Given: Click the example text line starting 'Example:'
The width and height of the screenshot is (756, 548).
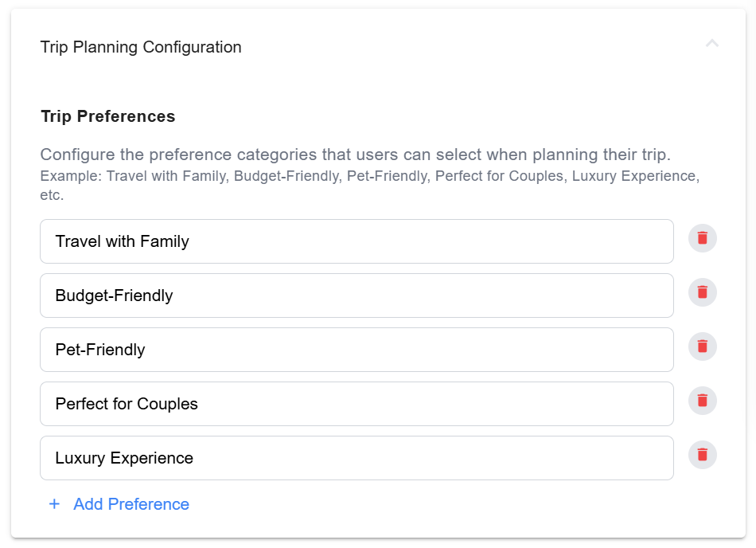Looking at the screenshot, I should coord(369,176).
